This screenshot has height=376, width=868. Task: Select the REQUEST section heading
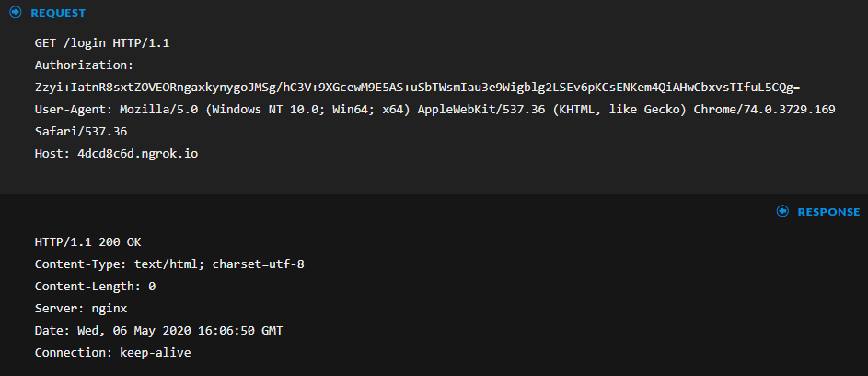point(58,13)
